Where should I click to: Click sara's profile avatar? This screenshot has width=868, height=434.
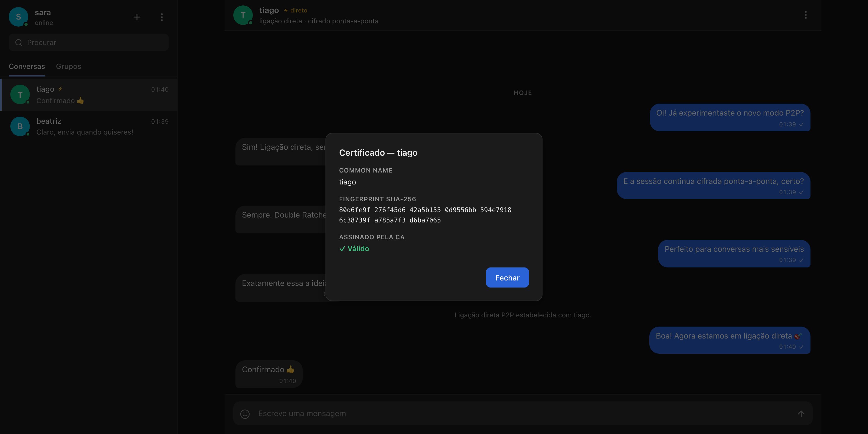click(18, 17)
